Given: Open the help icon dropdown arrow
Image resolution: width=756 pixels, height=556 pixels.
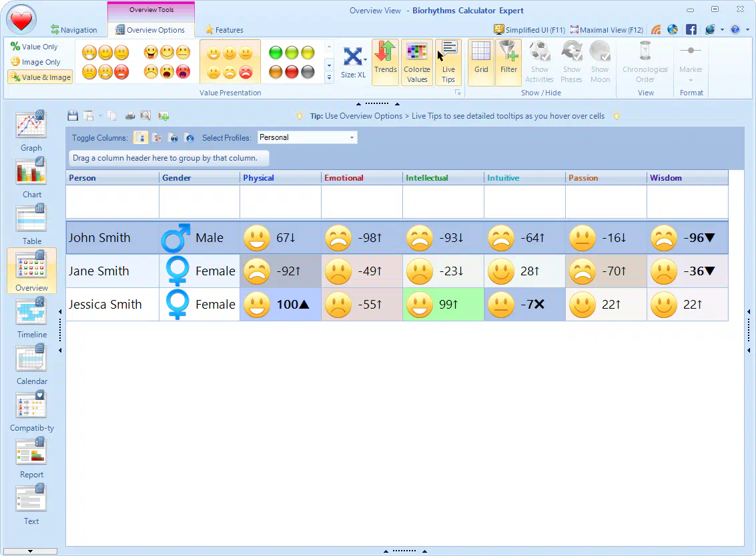Looking at the screenshot, I should click(747, 29).
